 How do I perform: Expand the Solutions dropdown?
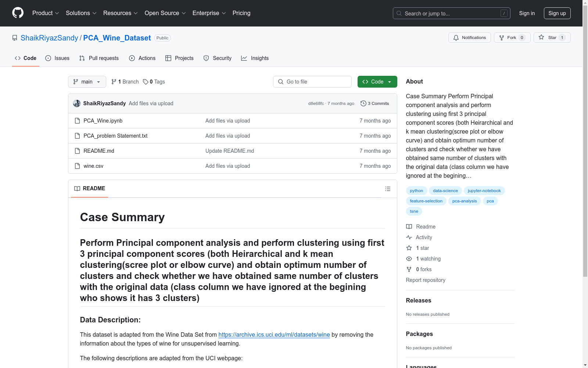click(x=81, y=13)
